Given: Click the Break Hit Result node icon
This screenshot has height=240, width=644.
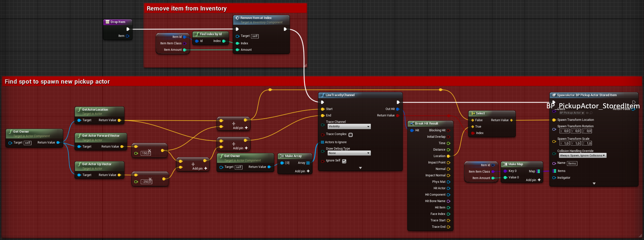Looking at the screenshot, I should point(412,124).
